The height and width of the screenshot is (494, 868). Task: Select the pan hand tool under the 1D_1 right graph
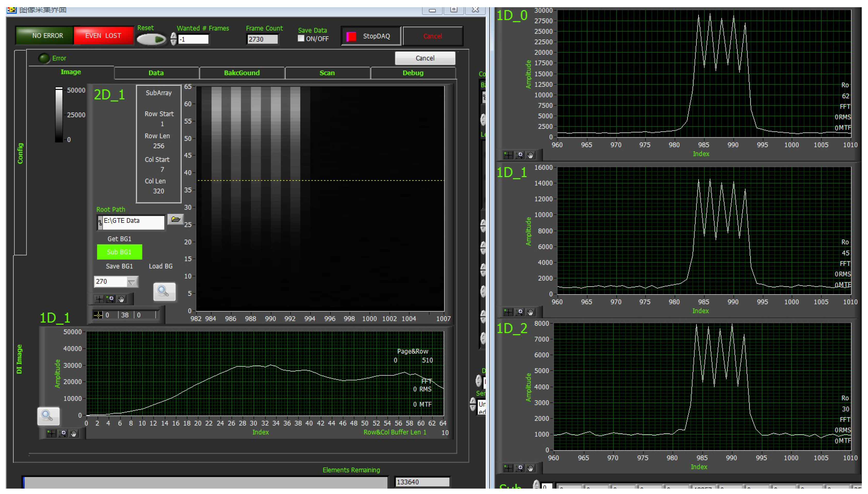click(x=531, y=312)
